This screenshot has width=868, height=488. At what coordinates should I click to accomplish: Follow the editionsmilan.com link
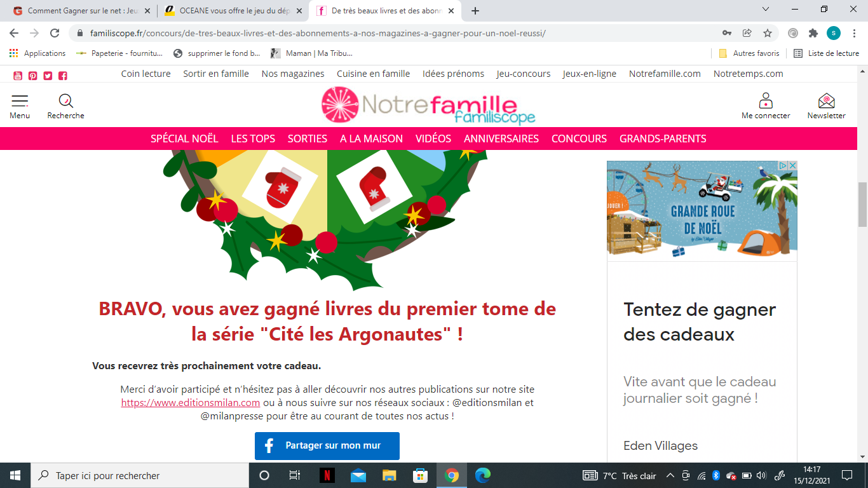tap(191, 403)
